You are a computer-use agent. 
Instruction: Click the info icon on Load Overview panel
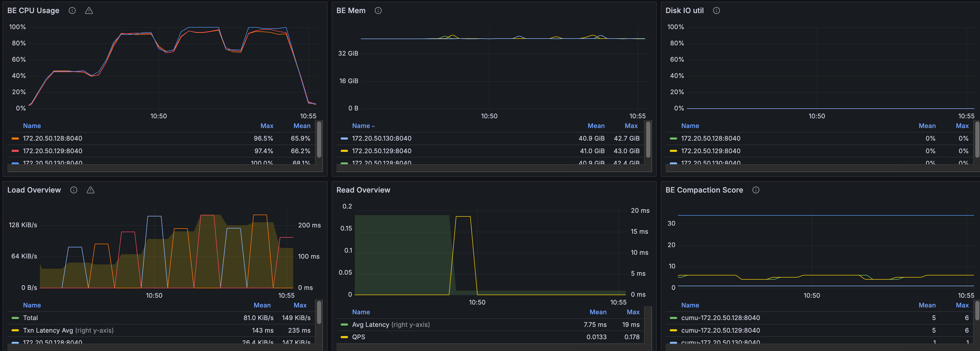click(73, 190)
